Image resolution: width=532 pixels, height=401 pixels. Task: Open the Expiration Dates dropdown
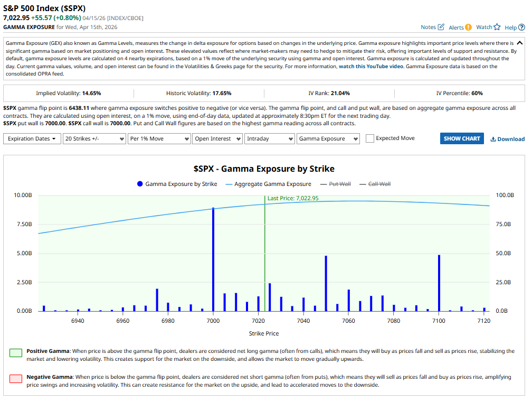pos(32,138)
